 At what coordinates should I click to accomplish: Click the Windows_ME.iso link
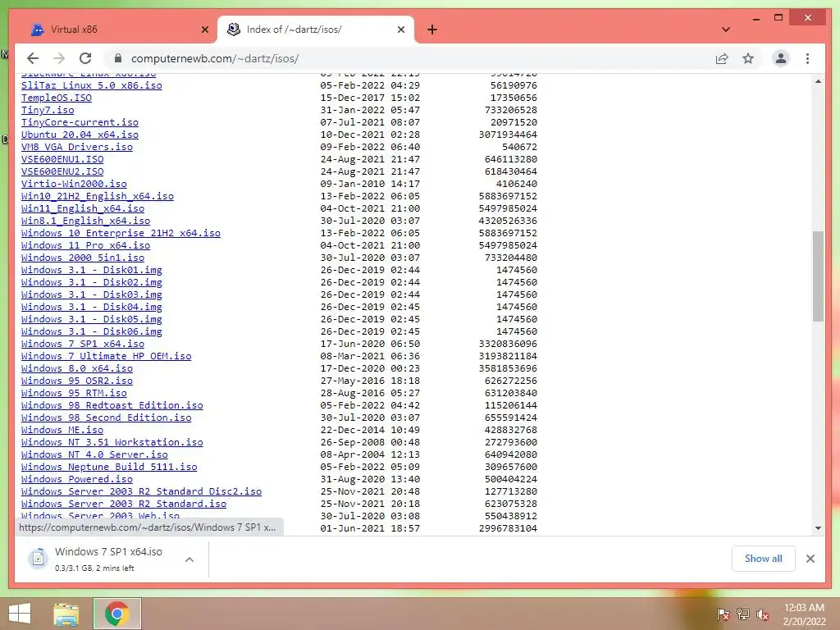point(62,430)
